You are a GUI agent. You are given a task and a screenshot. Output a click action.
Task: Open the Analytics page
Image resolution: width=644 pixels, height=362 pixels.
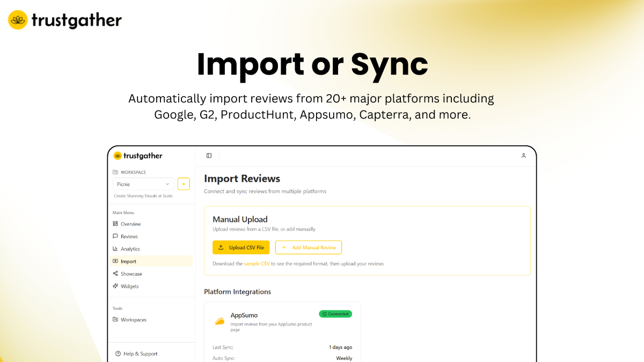tap(130, 249)
